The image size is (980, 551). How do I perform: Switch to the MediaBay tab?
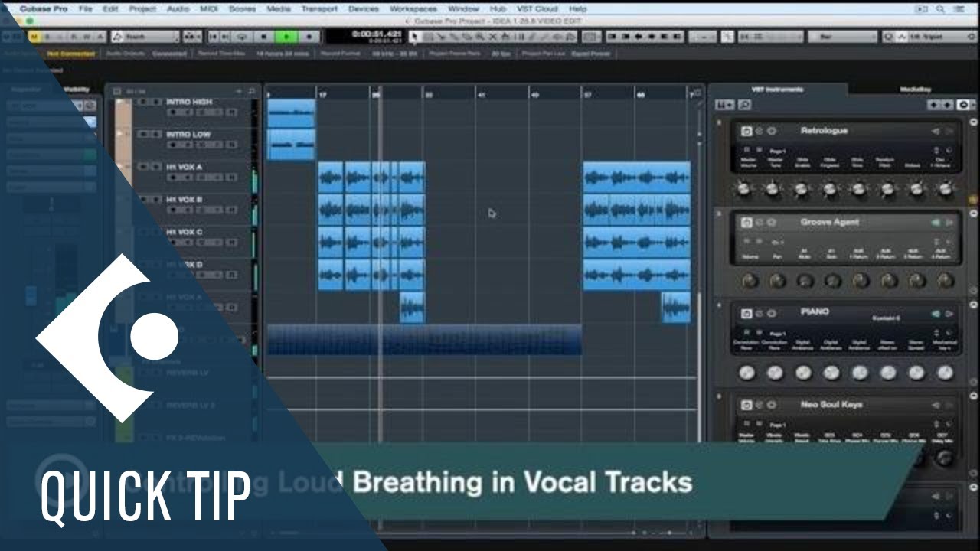[915, 89]
